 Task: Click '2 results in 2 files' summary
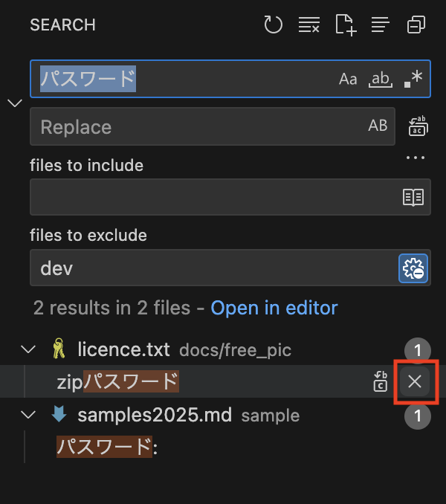pyautogui.click(x=111, y=308)
